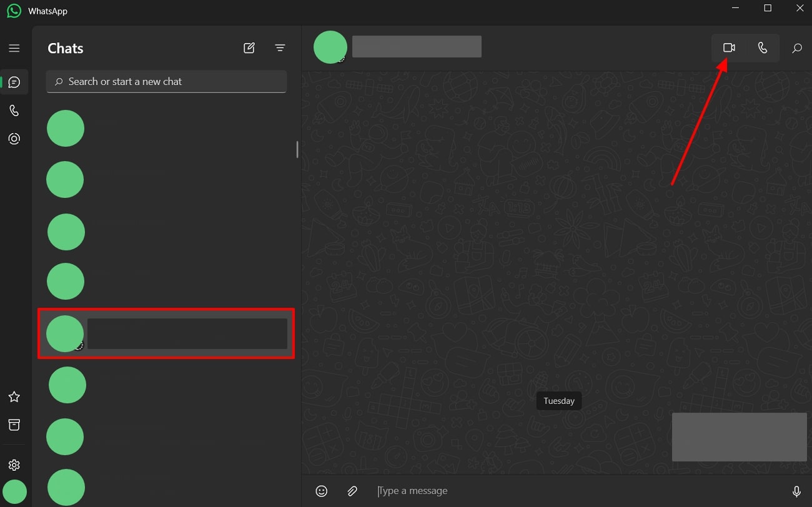Viewport: 812px width, 507px height.
Task: View starred messages
Action: (14, 397)
